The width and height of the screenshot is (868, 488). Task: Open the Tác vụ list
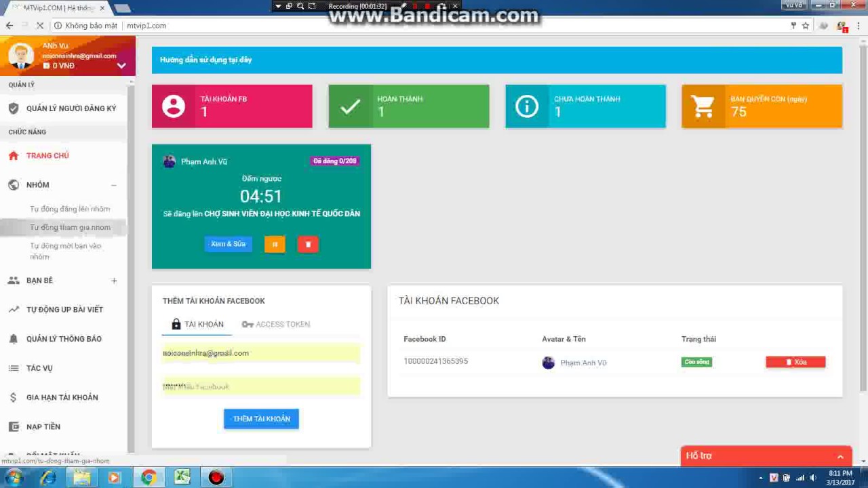click(39, 368)
